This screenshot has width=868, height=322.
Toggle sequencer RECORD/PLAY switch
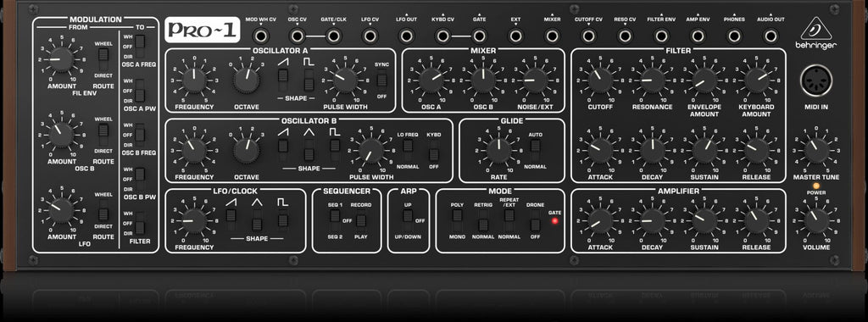click(361, 220)
